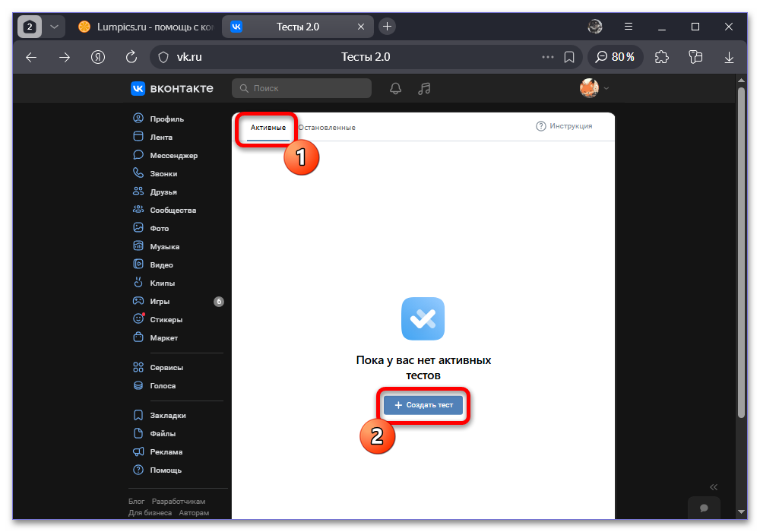Open the Помощь question icon
Viewport: 760px width, 532px height.
click(138, 470)
